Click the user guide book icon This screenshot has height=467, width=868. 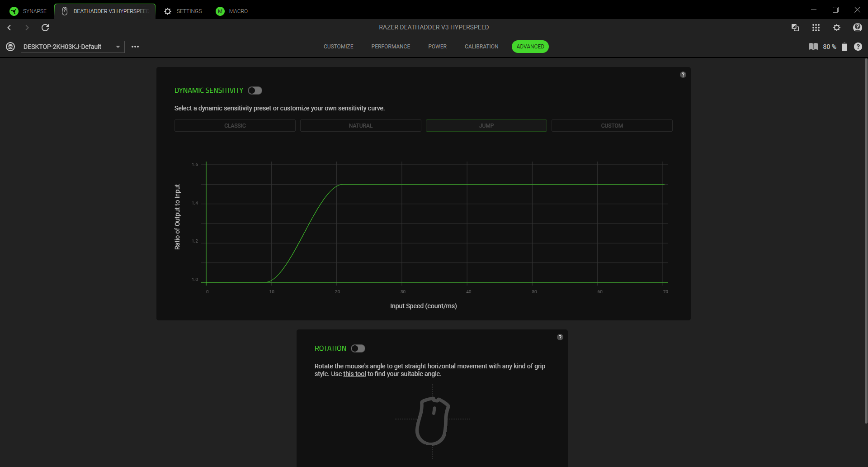(813, 47)
